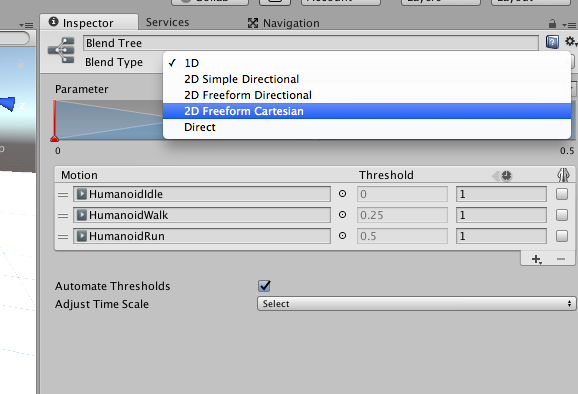The image size is (578, 394).
Task: Click the Blend Type label
Action: coord(114,62)
